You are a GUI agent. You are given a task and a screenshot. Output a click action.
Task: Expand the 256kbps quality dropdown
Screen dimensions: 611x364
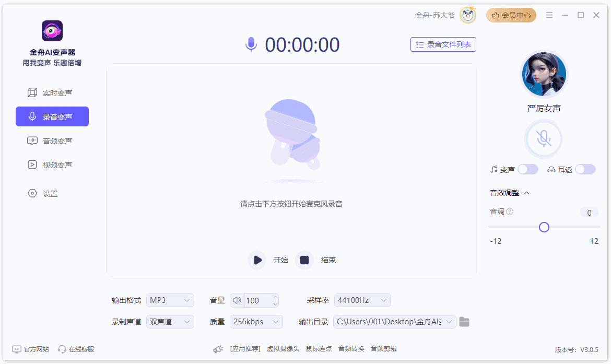coord(256,322)
